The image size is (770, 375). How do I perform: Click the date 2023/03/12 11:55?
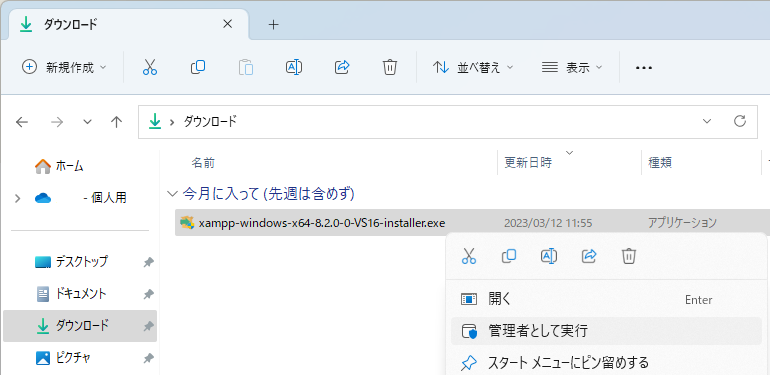pos(548,223)
